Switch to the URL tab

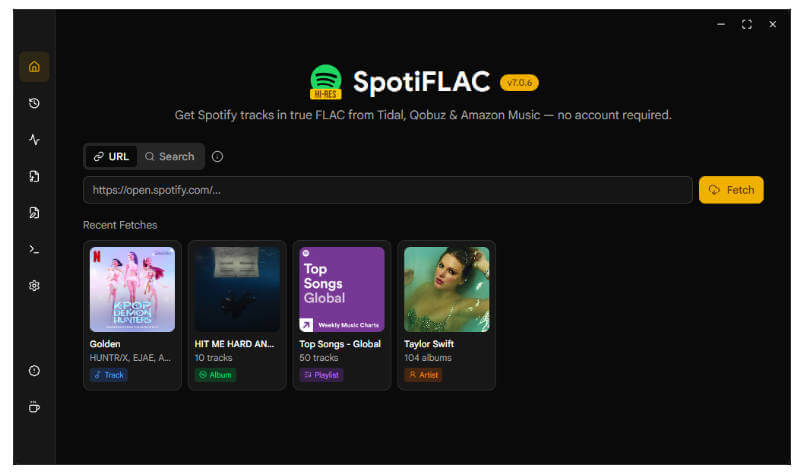111,156
